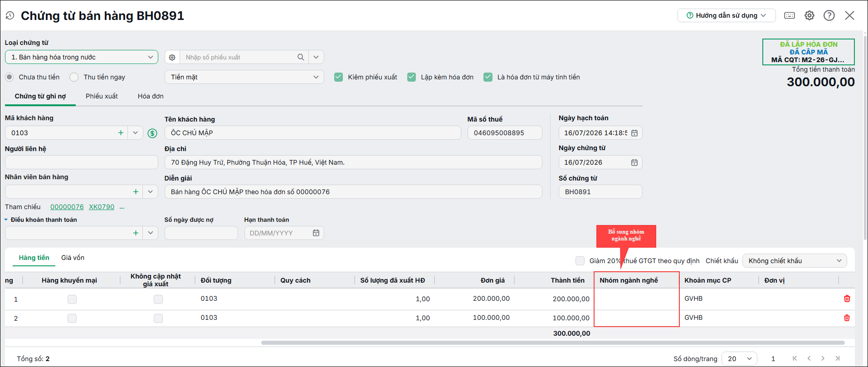Switch to the Hàng tiền tab

[x=34, y=258]
